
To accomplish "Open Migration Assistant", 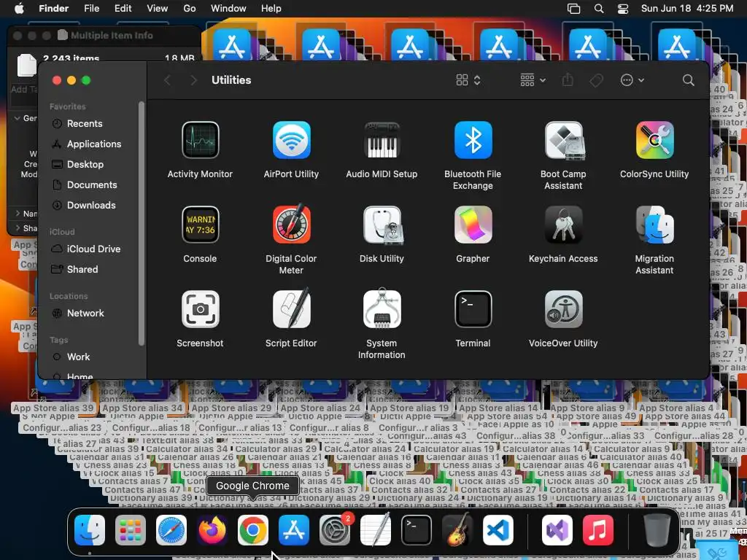I will (654, 225).
